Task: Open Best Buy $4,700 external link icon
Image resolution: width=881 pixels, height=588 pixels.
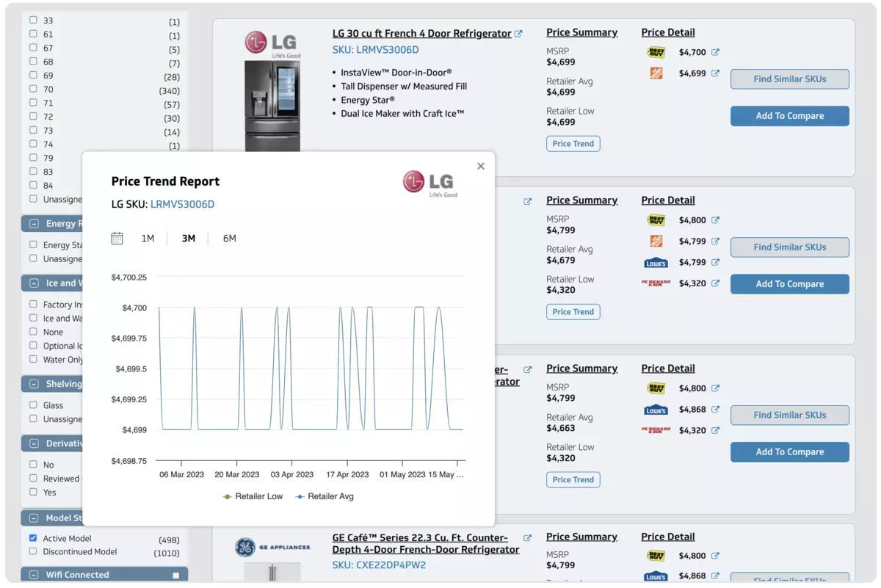Action: (x=716, y=52)
